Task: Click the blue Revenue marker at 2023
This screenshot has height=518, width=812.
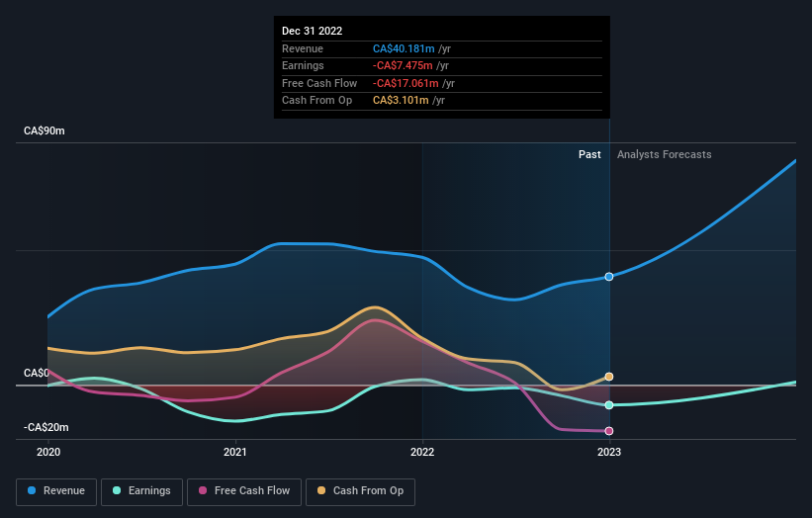Action: click(609, 277)
